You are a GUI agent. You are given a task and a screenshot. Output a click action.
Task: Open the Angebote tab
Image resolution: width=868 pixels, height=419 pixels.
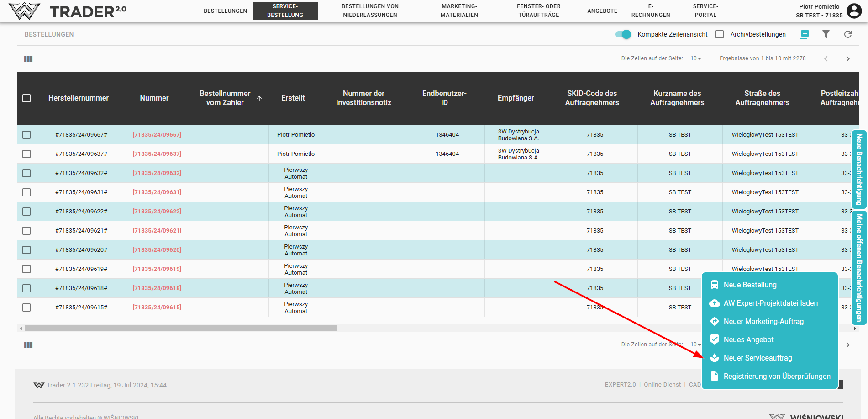602,11
